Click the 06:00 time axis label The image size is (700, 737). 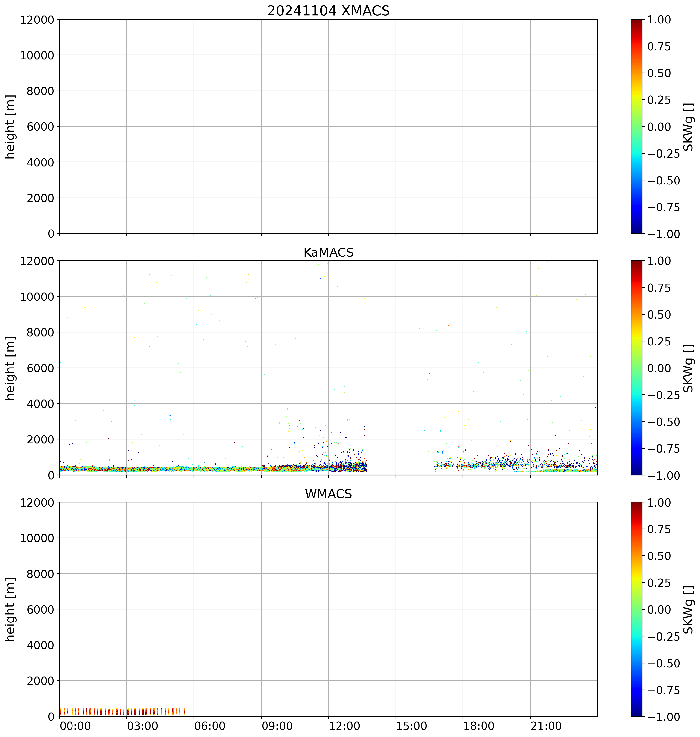(210, 726)
